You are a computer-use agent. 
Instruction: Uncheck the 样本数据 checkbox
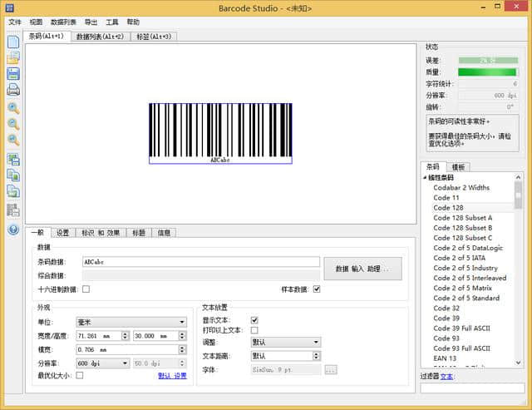pos(316,289)
